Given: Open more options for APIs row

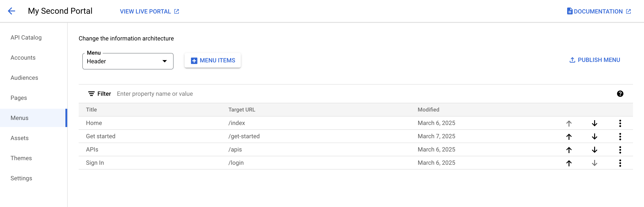Looking at the screenshot, I should [x=620, y=150].
